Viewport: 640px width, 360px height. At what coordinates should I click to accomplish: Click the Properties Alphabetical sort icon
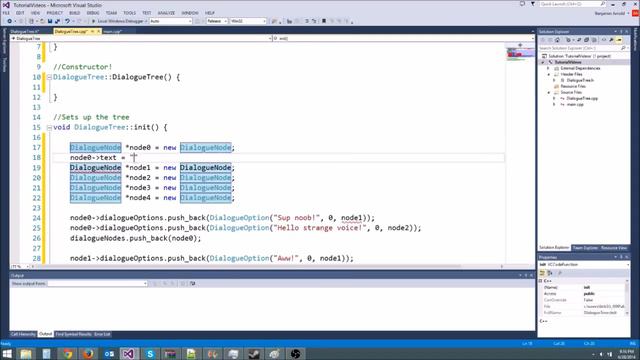coord(550,273)
